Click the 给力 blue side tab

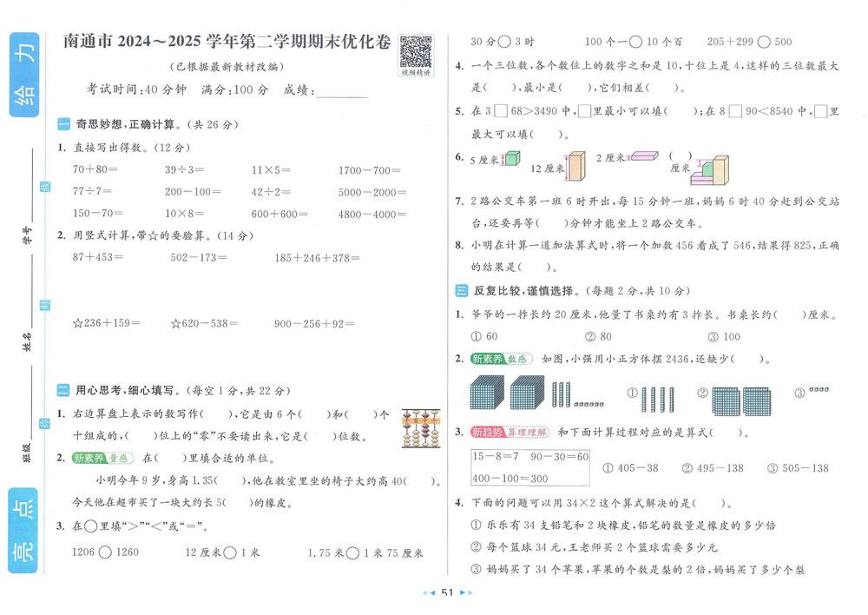tap(24, 75)
